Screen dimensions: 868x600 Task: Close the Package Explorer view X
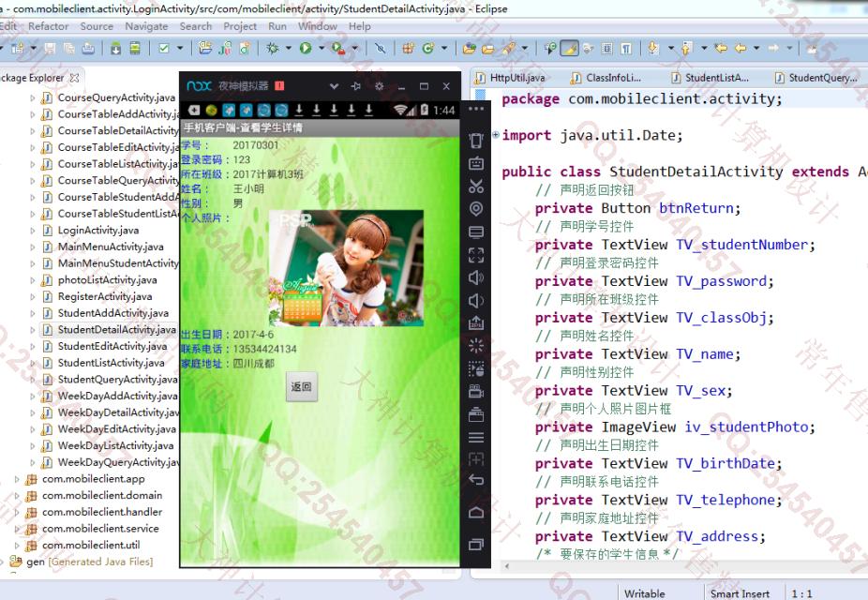(x=75, y=78)
